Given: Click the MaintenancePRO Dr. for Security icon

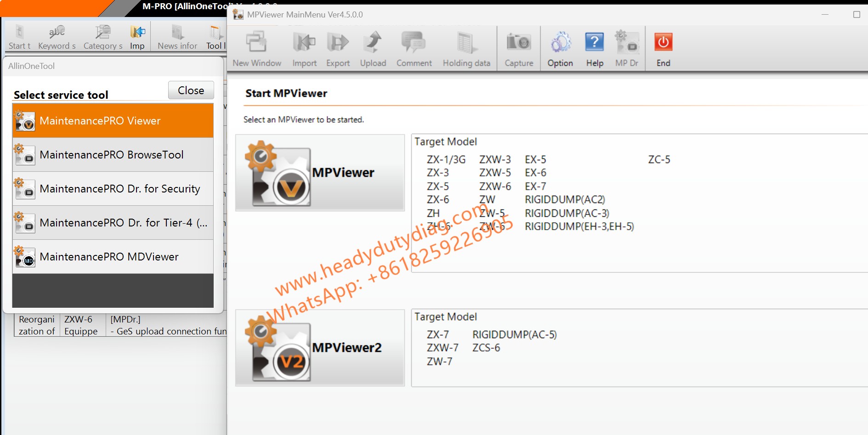Looking at the screenshot, I should (x=24, y=189).
